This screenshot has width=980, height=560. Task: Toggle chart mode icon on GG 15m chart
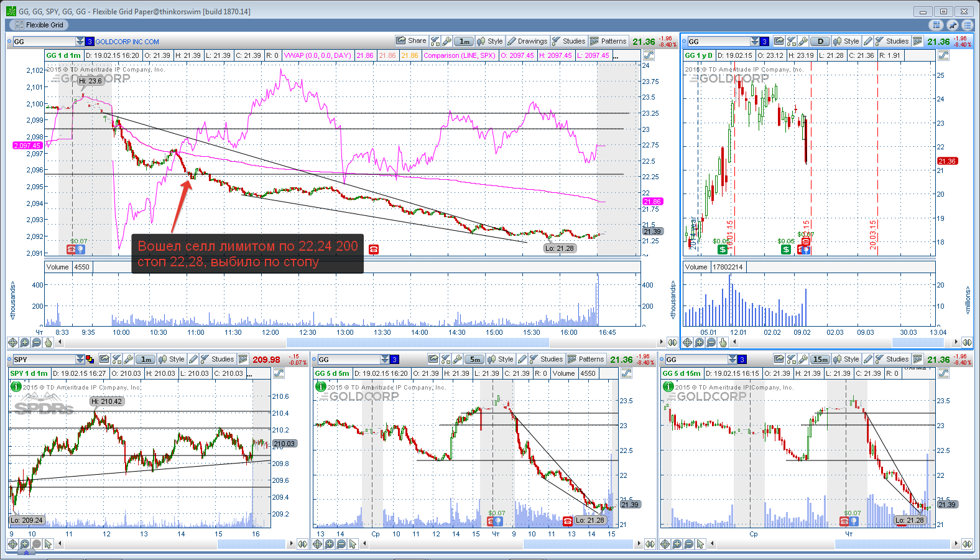tap(943, 373)
